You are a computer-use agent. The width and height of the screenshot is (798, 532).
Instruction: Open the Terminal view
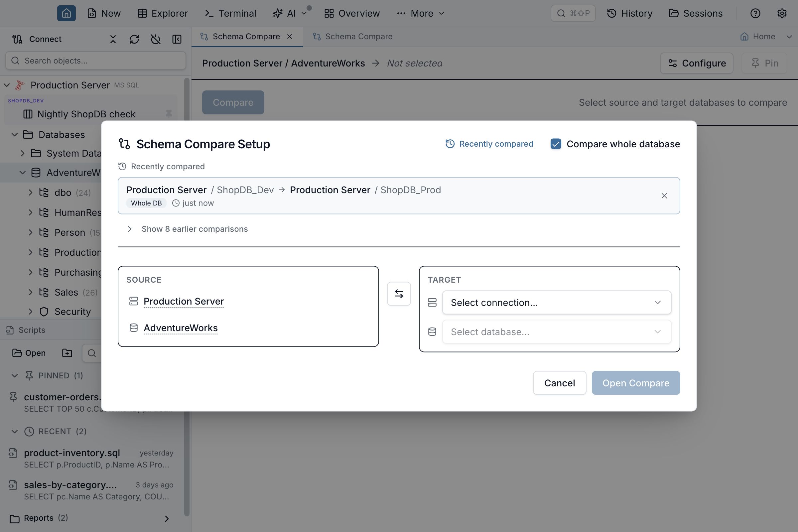[x=230, y=13]
